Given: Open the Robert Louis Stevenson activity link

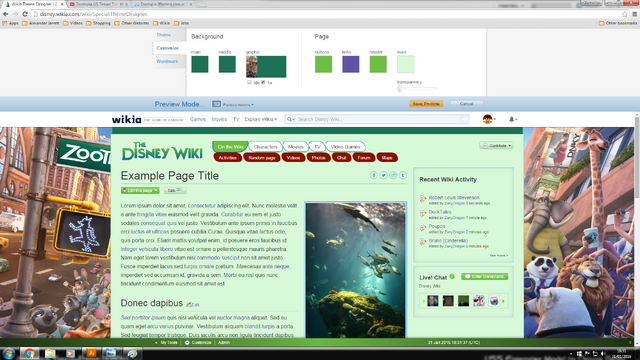Looking at the screenshot, I should pos(454,198).
